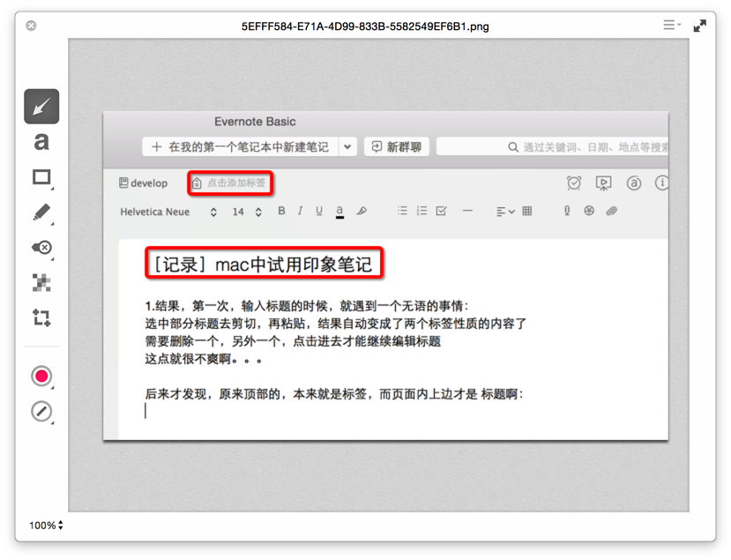This screenshot has width=731, height=560.
Task: Click the line starting 后来才发现
Action: coord(334,394)
